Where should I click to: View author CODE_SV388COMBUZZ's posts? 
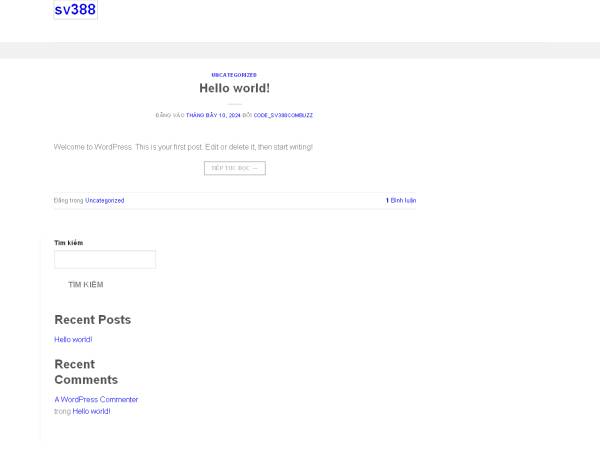click(283, 115)
